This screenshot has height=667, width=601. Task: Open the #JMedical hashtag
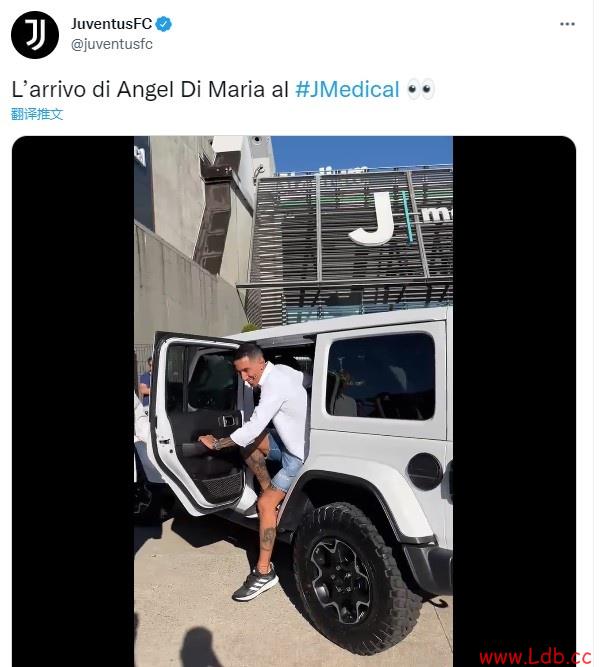click(x=347, y=89)
